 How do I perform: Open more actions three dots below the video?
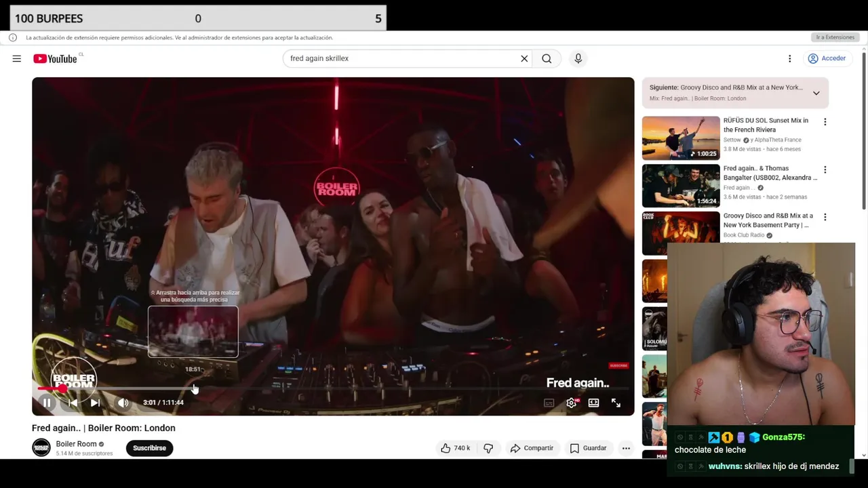pyautogui.click(x=626, y=448)
